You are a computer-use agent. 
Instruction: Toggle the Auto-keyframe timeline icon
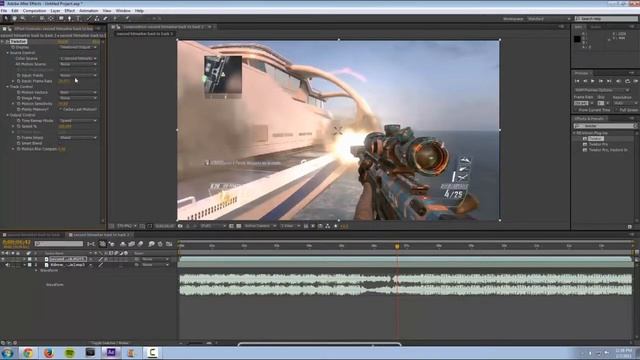click(160, 244)
